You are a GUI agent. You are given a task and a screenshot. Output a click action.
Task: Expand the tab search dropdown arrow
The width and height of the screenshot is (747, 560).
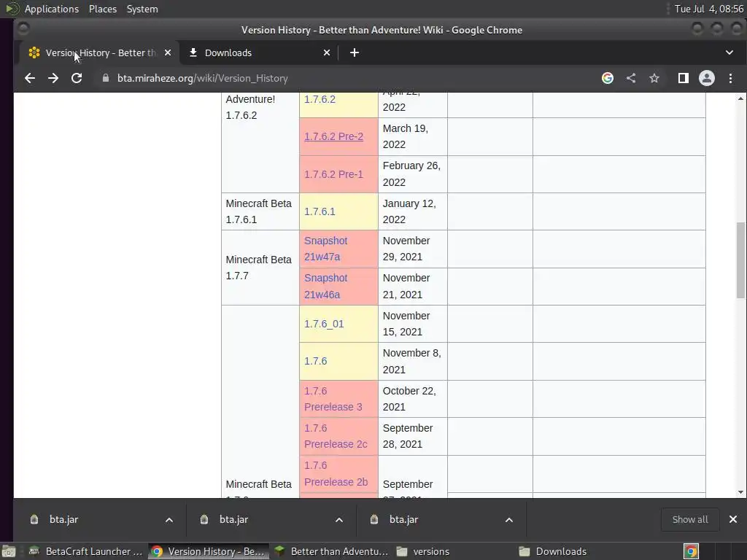[x=729, y=52]
